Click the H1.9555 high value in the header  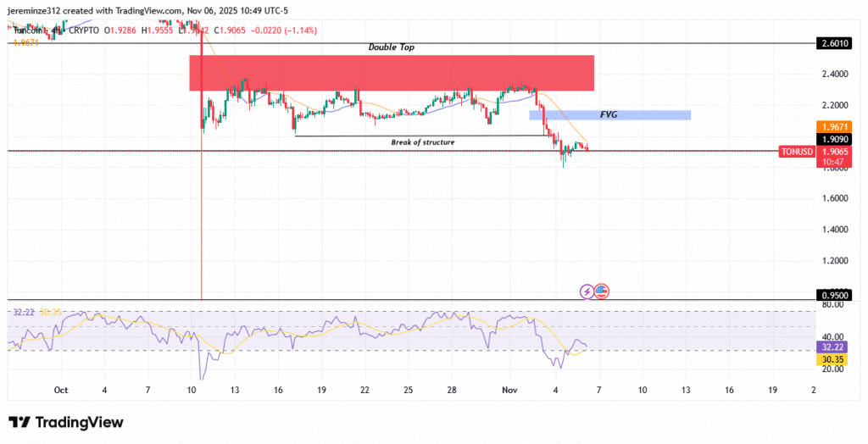click(x=157, y=31)
